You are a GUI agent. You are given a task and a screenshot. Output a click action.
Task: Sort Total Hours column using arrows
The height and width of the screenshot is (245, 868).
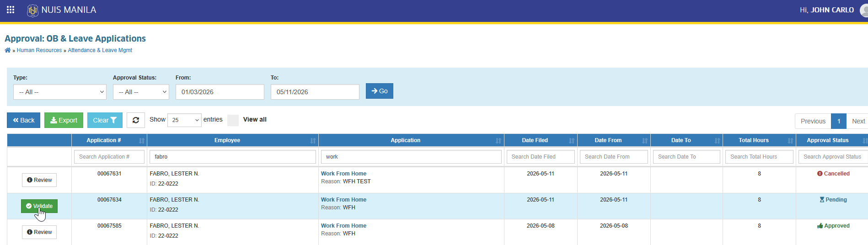click(x=790, y=141)
